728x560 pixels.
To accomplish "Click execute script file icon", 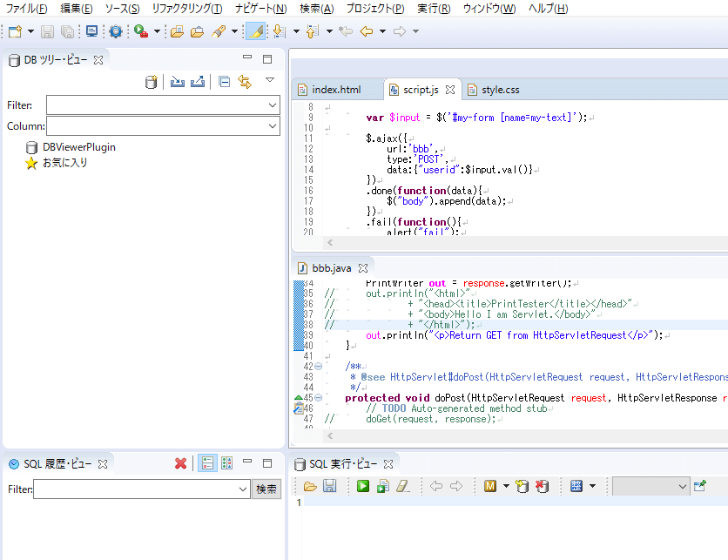I will click(383, 486).
